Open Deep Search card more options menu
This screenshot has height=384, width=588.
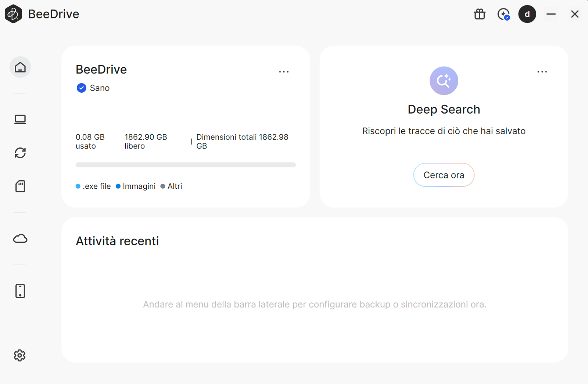click(542, 72)
